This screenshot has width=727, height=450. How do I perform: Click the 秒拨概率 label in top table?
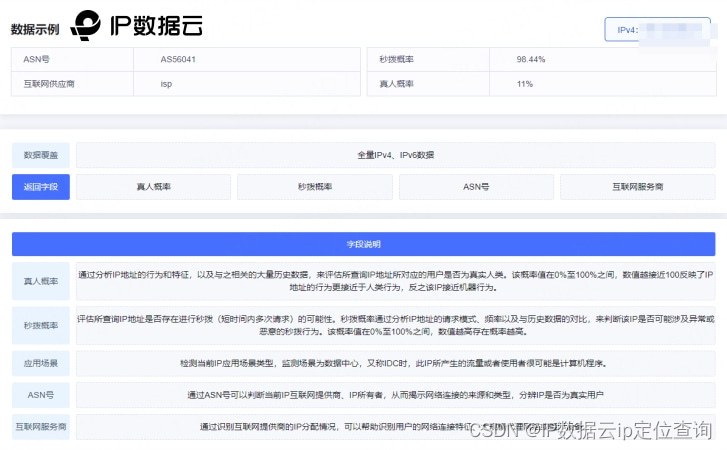tap(396, 59)
